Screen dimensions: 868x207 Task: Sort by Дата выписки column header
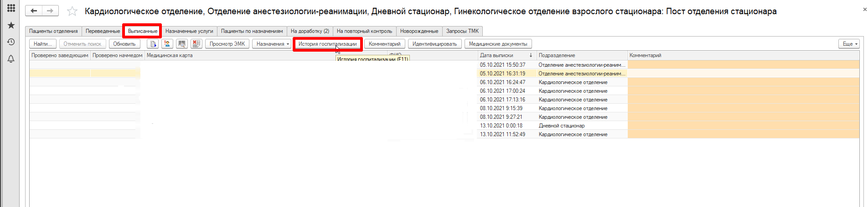point(505,55)
